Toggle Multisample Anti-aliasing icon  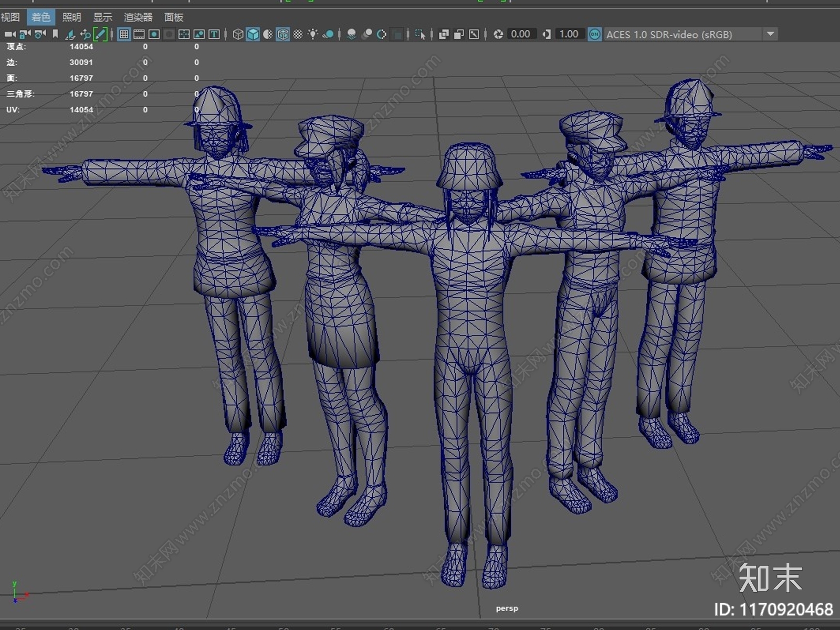coord(382,34)
